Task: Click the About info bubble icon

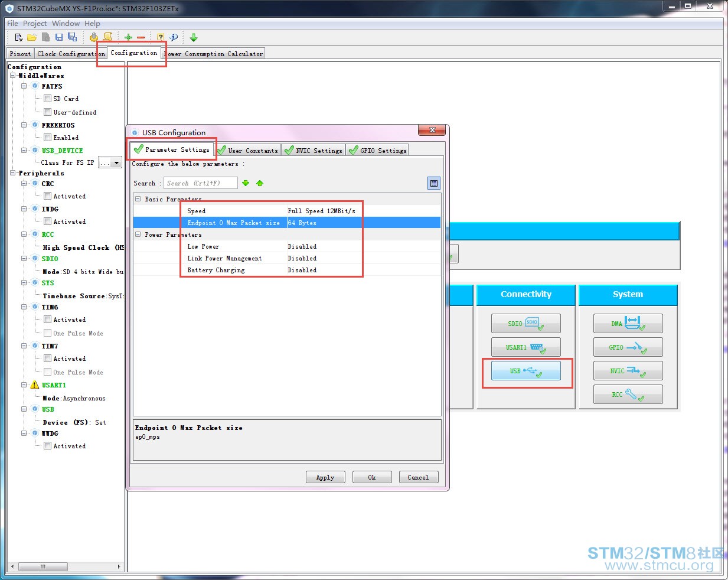Action: click(x=174, y=37)
